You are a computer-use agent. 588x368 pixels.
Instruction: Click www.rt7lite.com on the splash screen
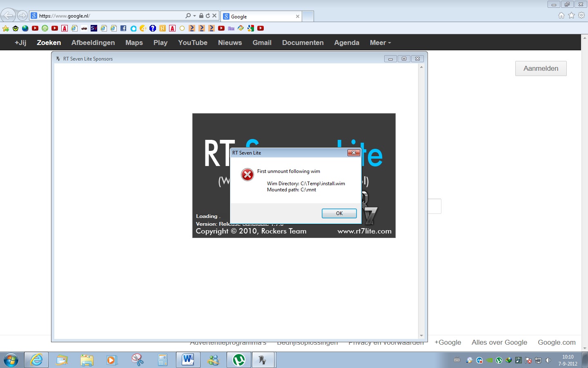click(364, 231)
